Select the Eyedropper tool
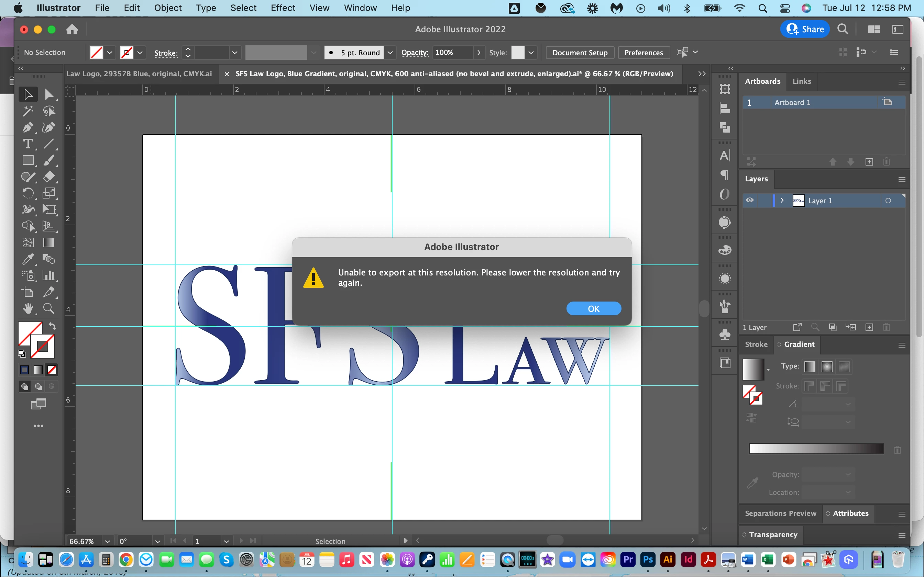Screen dimensions: 924x577 (27, 260)
